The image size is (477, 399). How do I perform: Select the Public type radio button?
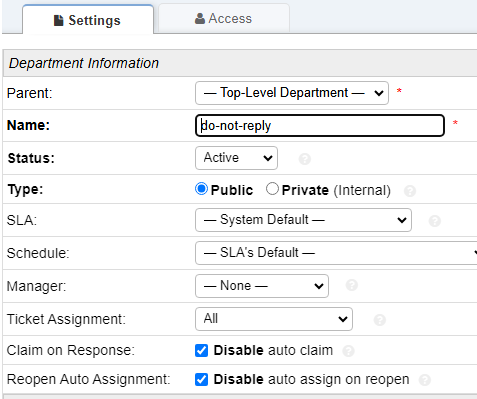(x=201, y=189)
